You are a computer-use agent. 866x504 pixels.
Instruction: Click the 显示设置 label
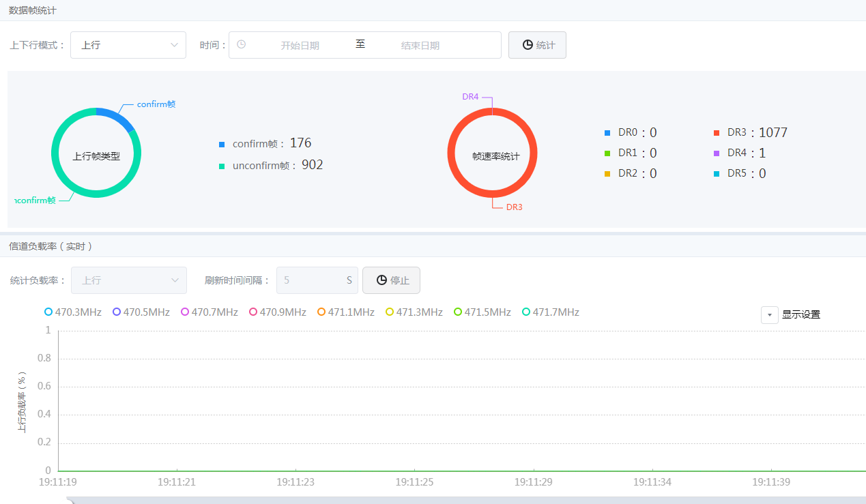(801, 314)
